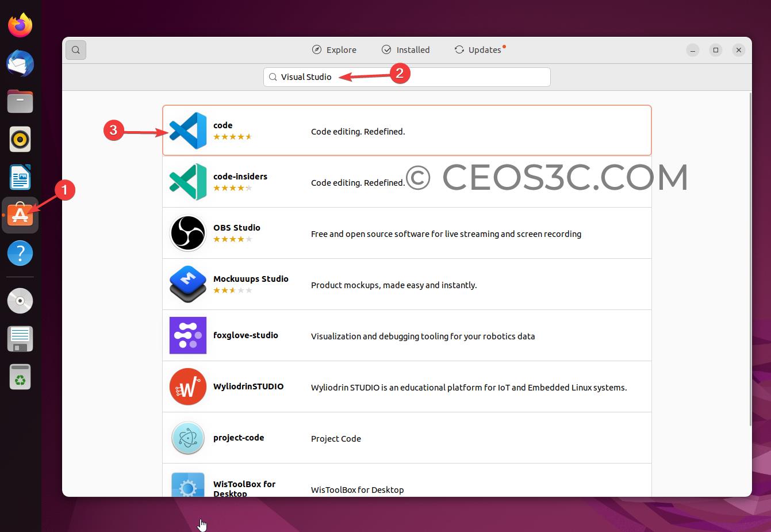Switch to the Explore tab
The width and height of the screenshot is (771, 532).
click(x=334, y=50)
